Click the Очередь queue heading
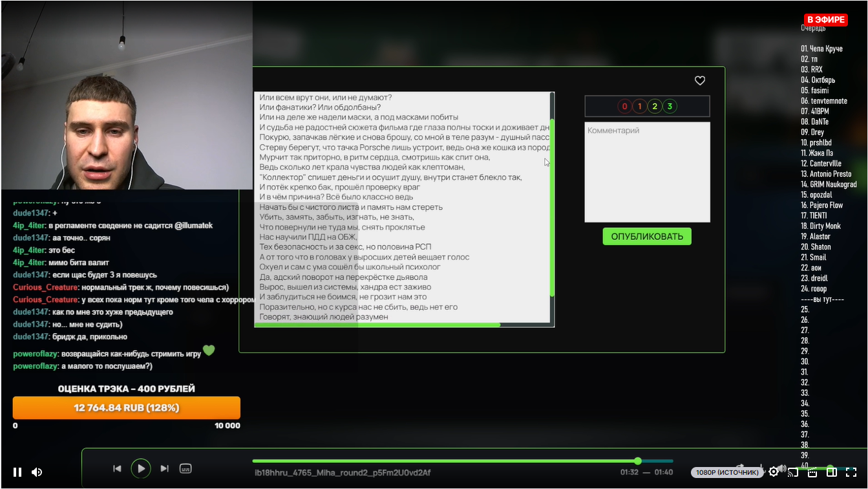Image resolution: width=868 pixels, height=489 pixels. (813, 28)
